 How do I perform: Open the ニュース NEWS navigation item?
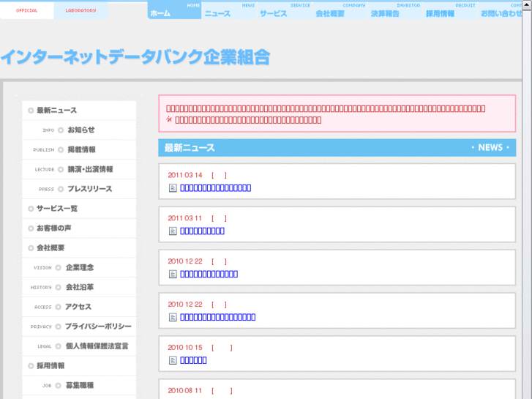point(229,10)
